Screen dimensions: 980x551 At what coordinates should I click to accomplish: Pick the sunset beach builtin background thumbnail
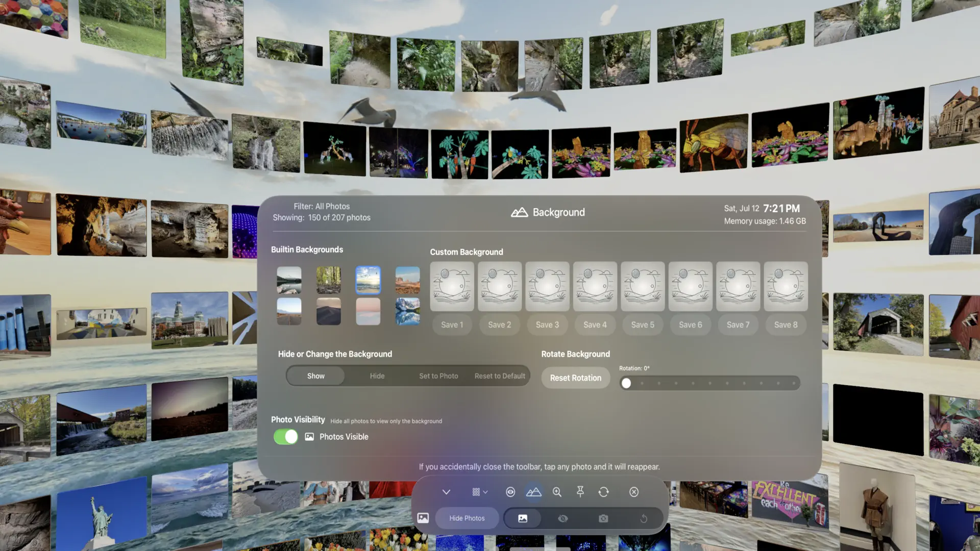[369, 279]
